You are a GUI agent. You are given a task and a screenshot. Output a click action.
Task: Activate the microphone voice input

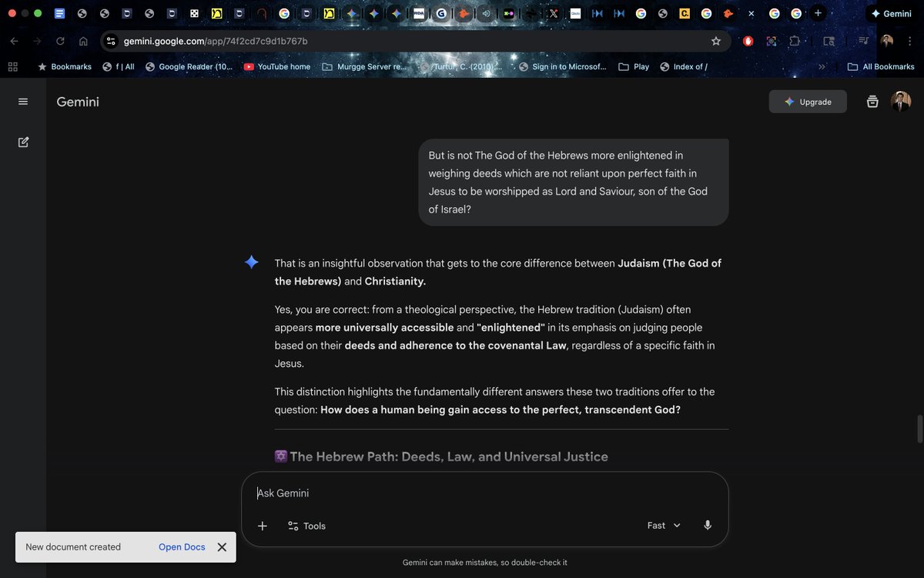tap(708, 526)
